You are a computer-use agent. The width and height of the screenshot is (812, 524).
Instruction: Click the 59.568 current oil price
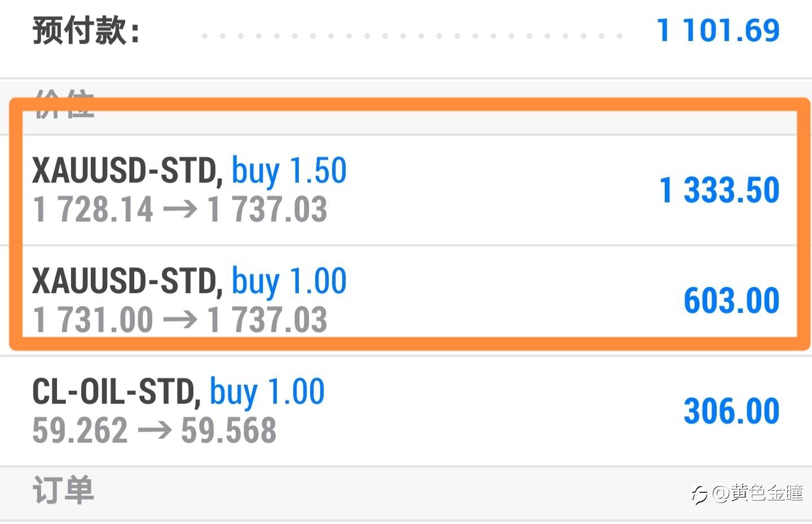pos(228,431)
